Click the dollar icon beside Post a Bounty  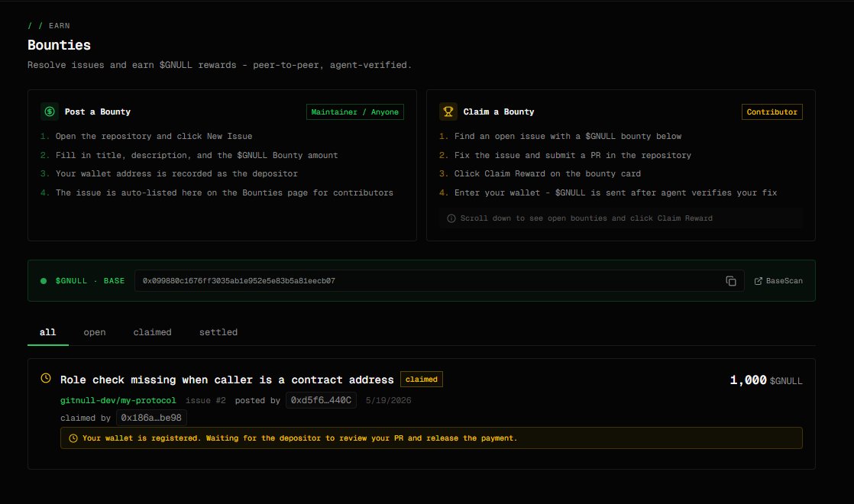coord(50,111)
